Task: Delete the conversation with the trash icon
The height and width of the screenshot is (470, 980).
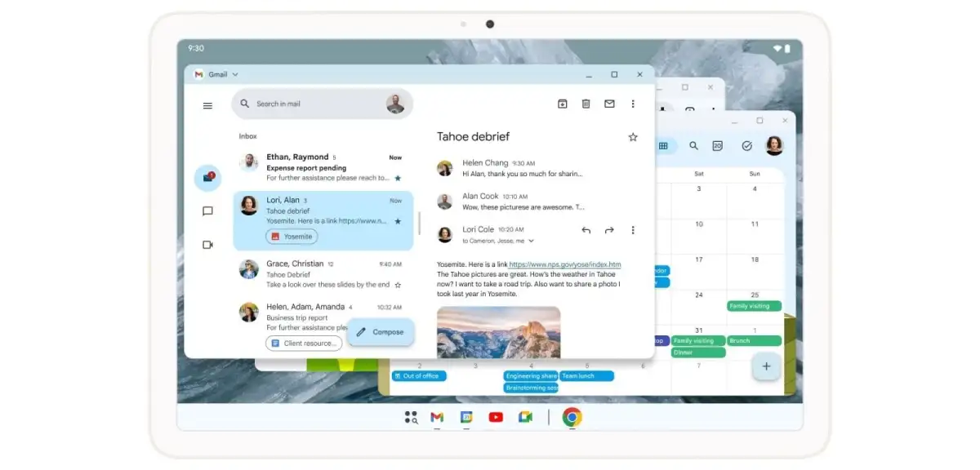Action: pos(586,104)
